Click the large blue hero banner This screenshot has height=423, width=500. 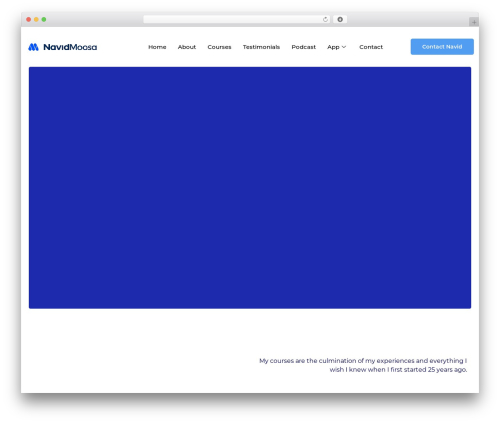point(250,188)
